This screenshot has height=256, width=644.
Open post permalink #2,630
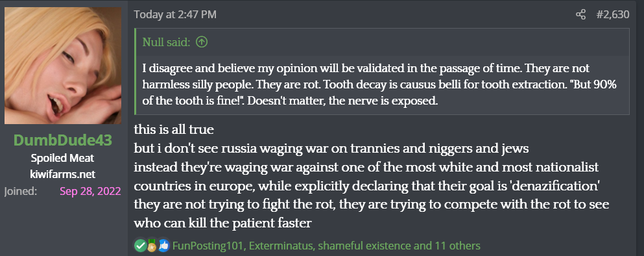pyautogui.click(x=613, y=15)
